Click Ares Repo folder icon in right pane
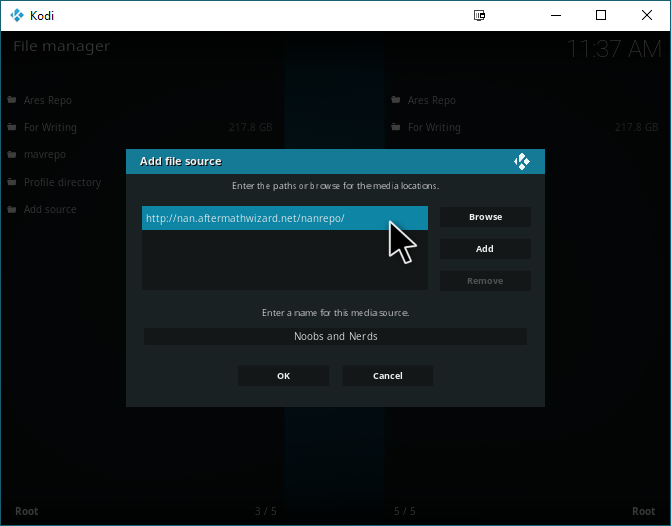The image size is (671, 526). click(x=396, y=100)
